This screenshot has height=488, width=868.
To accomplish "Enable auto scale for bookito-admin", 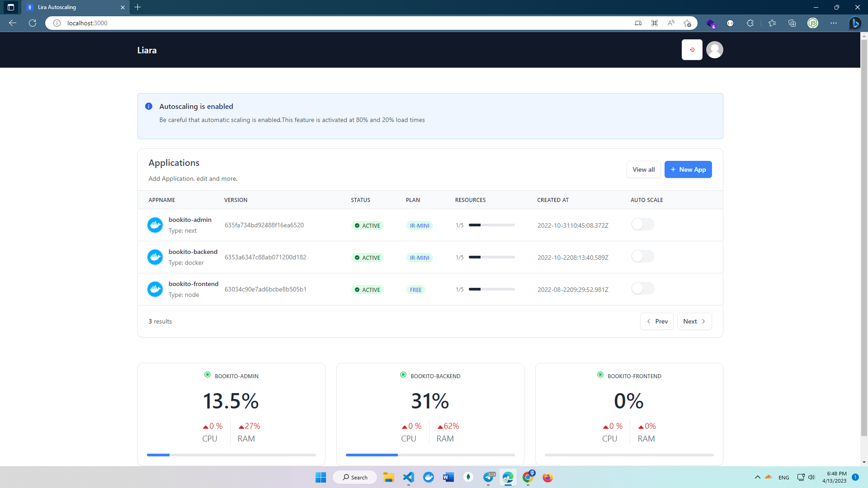I will (642, 225).
